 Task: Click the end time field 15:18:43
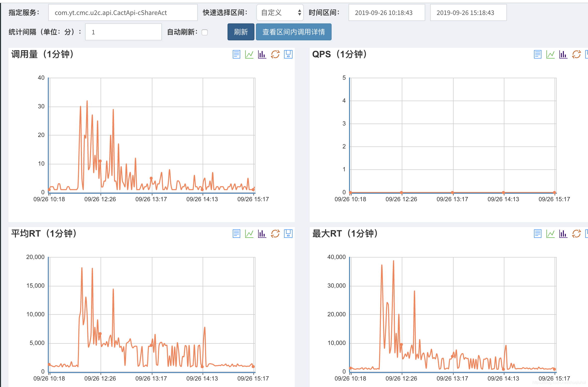coord(468,12)
